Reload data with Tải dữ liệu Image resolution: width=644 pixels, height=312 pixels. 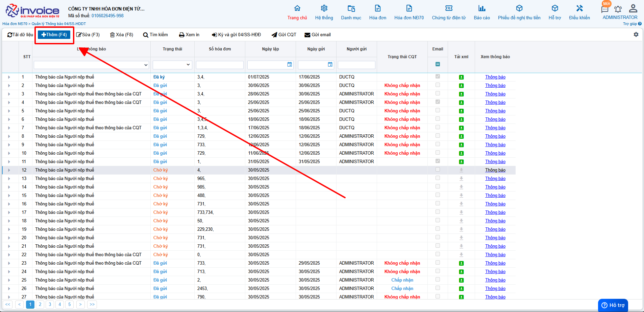coord(20,35)
